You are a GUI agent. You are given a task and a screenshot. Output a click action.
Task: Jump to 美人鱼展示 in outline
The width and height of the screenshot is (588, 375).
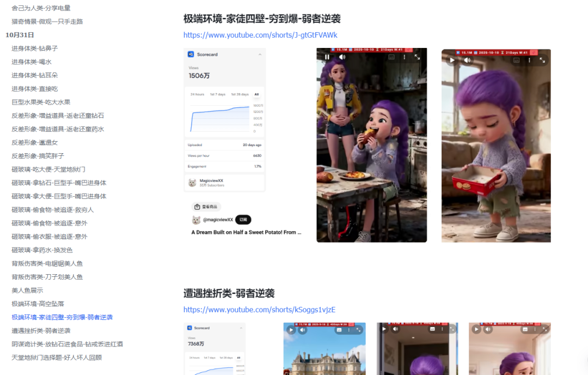coord(27,291)
